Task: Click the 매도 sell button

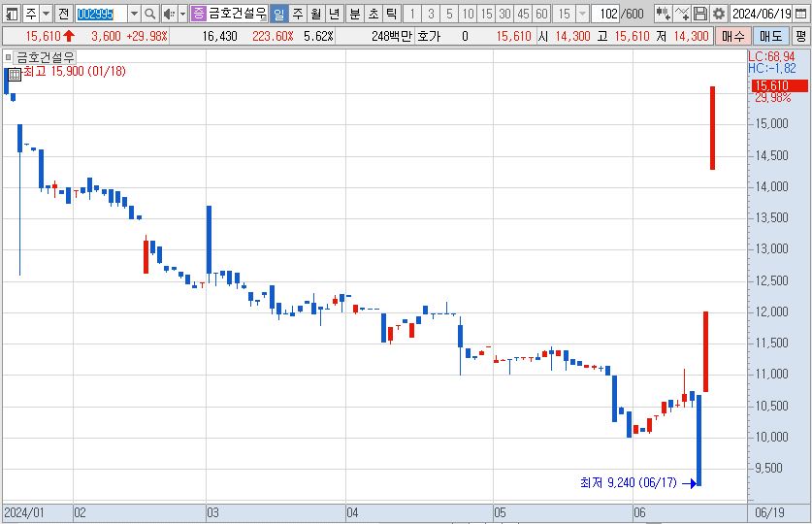Action: click(770, 36)
